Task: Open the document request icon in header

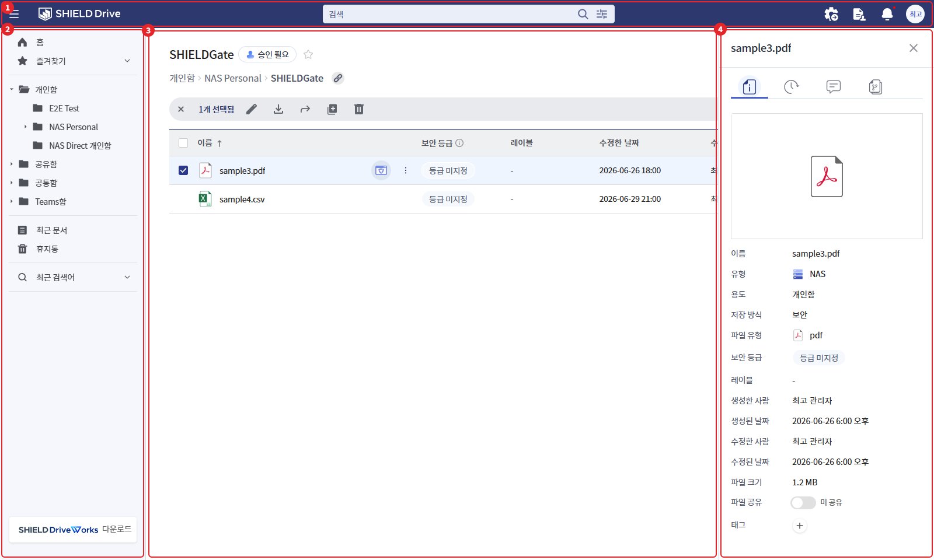Action: point(859,14)
